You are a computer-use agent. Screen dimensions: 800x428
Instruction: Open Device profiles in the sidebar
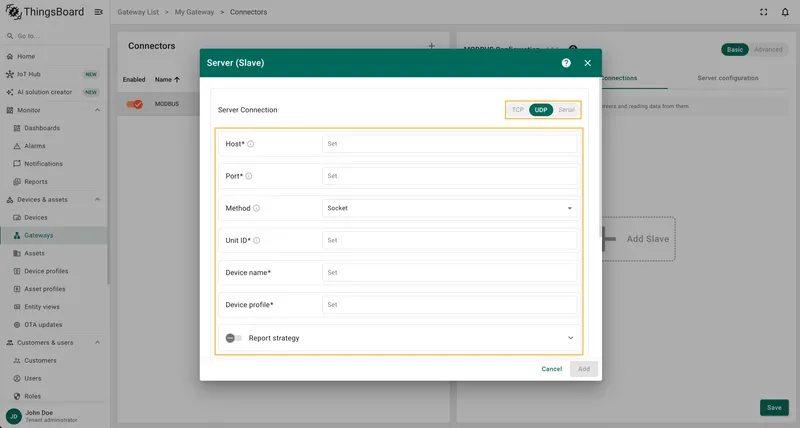coord(54,271)
